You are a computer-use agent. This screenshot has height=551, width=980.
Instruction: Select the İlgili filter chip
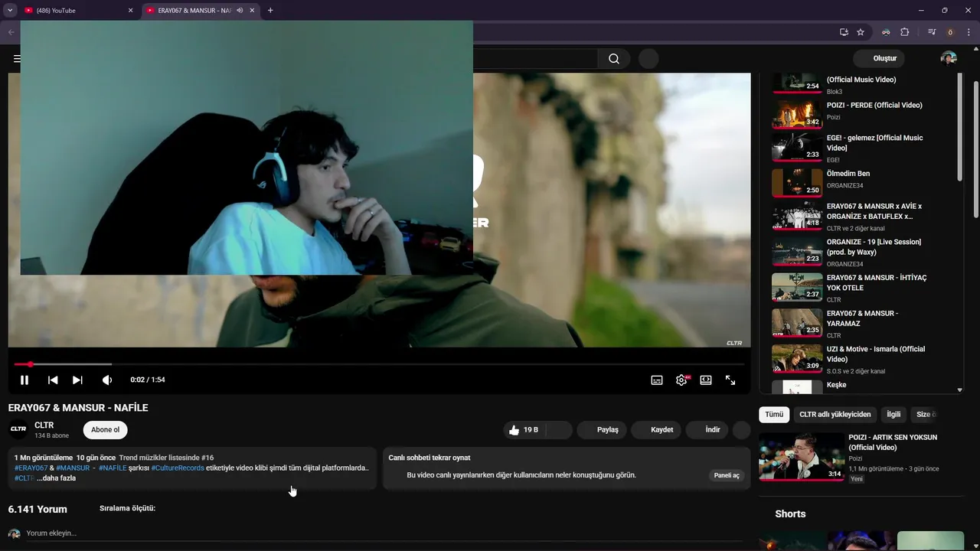click(x=893, y=415)
